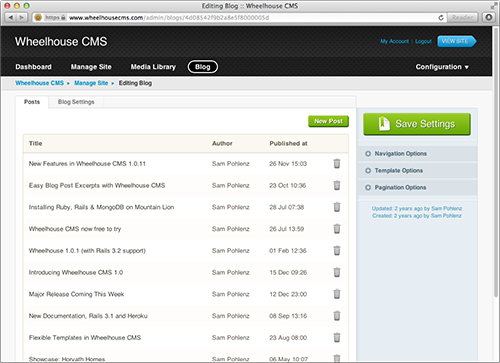Click the Save Settings button
Image resolution: width=500 pixels, height=363 pixels.
click(x=417, y=124)
